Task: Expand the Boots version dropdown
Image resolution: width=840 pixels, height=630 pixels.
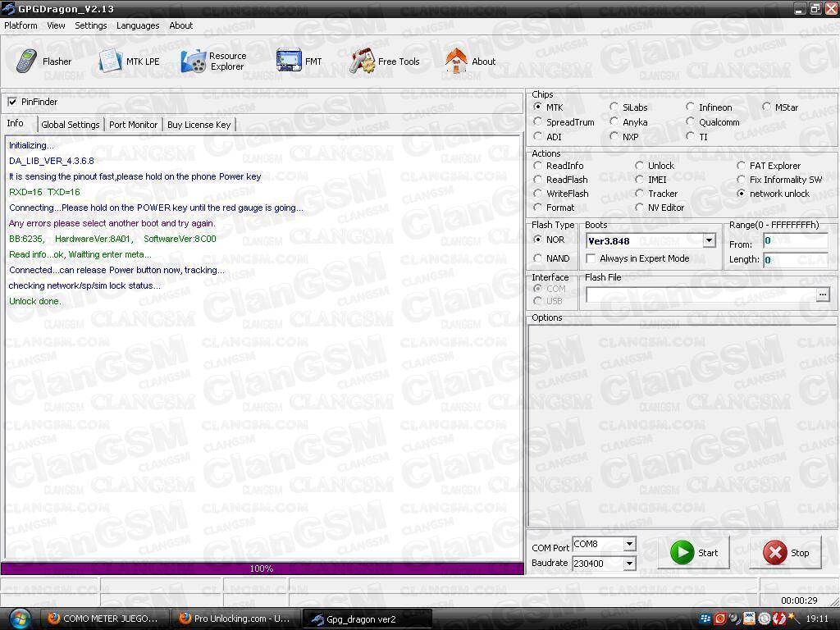Action: point(709,240)
